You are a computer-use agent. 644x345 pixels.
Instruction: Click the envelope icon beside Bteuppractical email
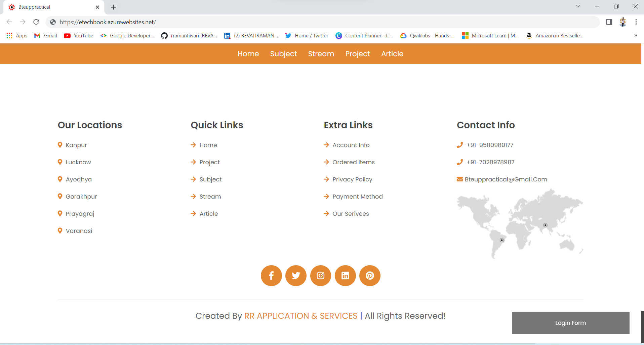click(x=459, y=179)
